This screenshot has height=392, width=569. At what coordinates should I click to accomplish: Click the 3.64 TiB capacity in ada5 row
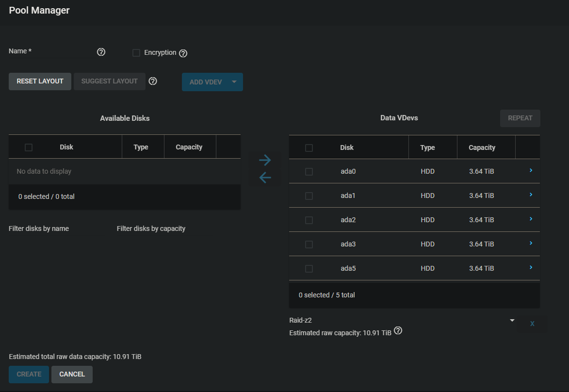(482, 269)
